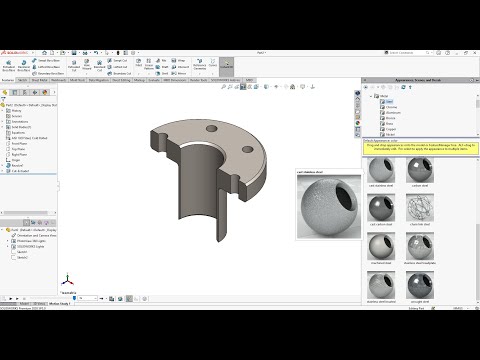Click the Save icon in title toolbar
The height and width of the screenshot is (360, 480).
tap(74, 53)
